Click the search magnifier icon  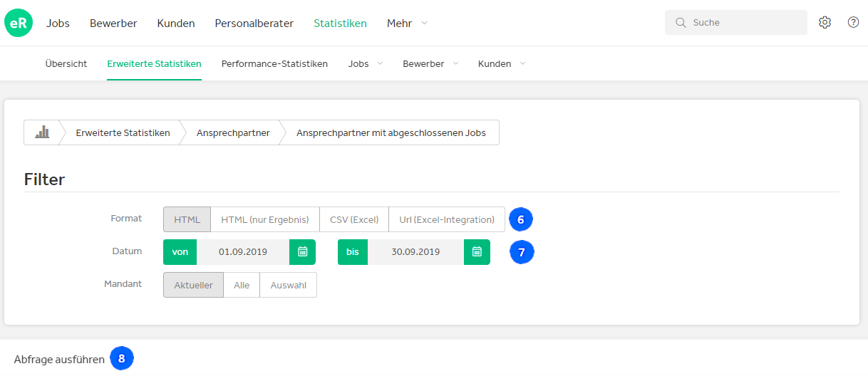[x=681, y=23]
